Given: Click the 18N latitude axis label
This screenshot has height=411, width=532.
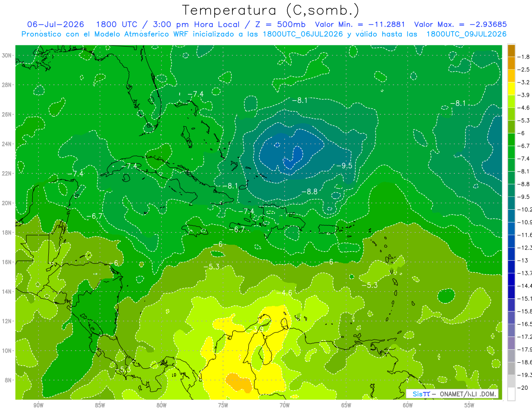Looking at the screenshot, I should pyautogui.click(x=8, y=232).
